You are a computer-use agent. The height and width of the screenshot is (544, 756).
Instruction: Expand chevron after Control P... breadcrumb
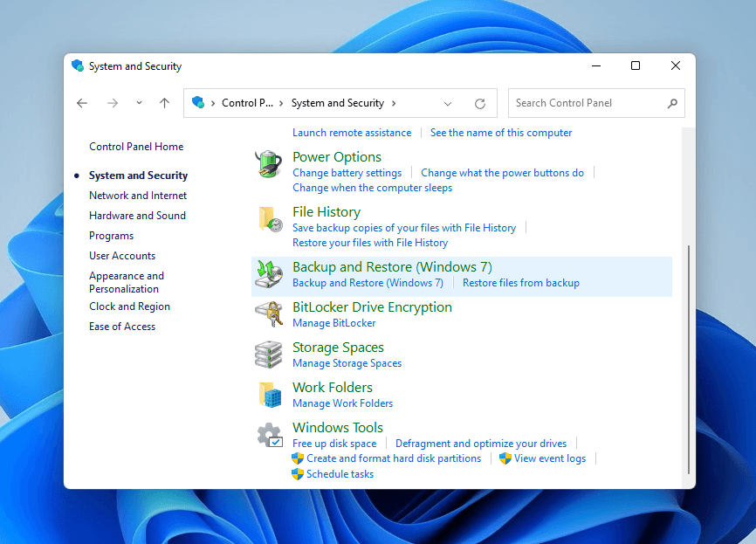click(x=281, y=103)
